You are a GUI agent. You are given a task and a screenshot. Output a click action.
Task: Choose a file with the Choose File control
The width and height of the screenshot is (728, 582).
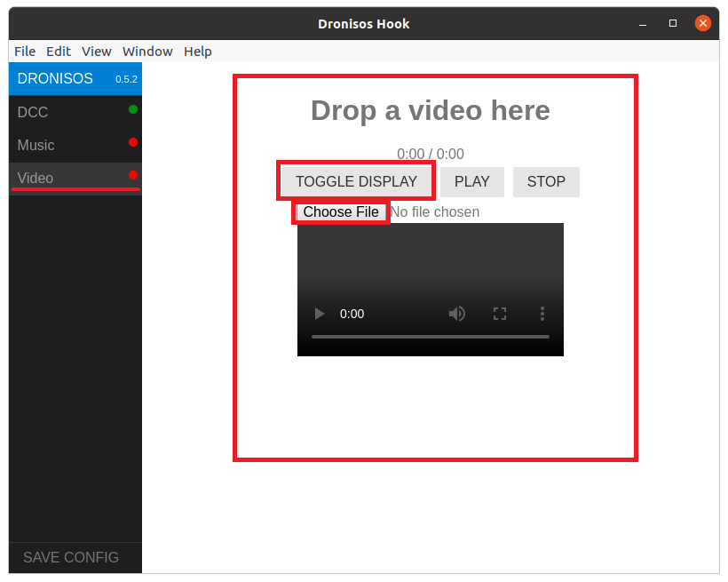pos(340,211)
